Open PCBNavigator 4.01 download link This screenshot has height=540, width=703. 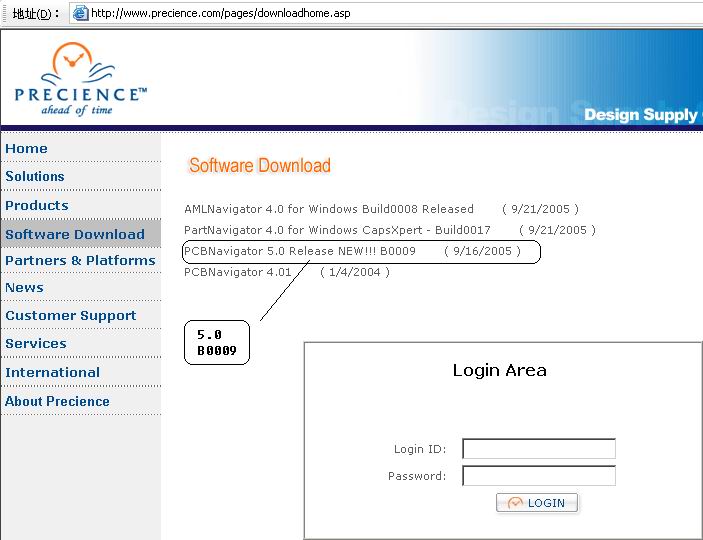(x=238, y=272)
